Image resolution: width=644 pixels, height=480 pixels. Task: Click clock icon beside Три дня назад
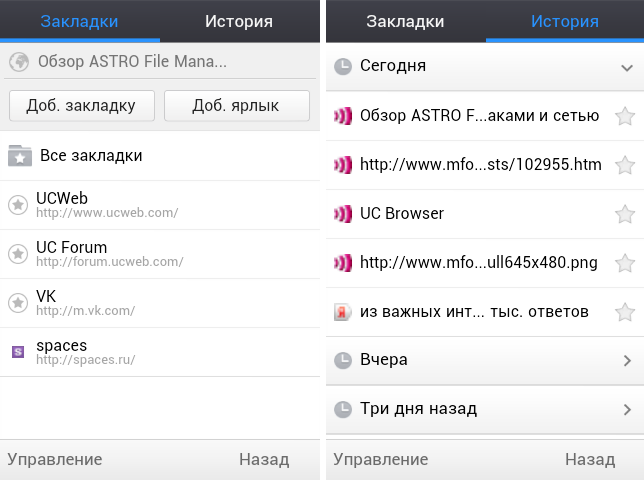(x=343, y=409)
